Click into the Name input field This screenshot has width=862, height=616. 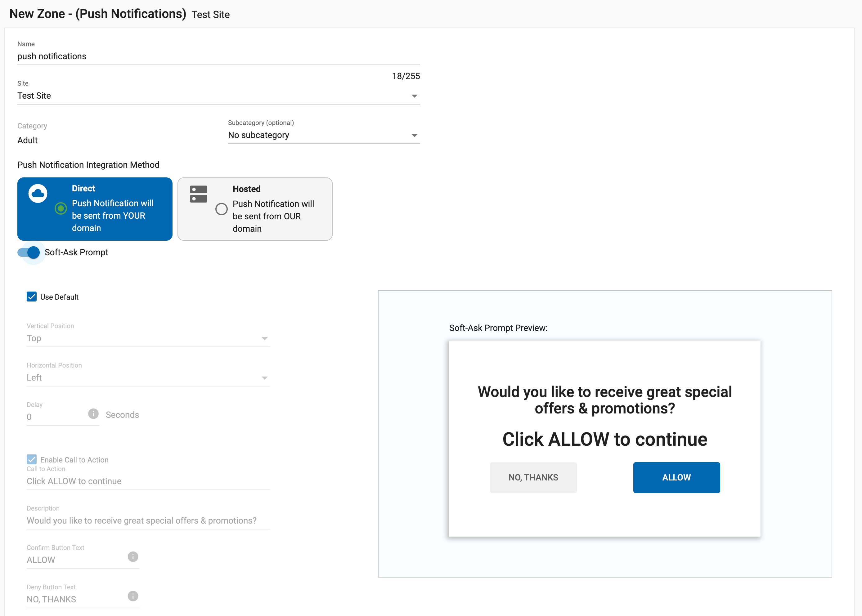click(x=218, y=56)
